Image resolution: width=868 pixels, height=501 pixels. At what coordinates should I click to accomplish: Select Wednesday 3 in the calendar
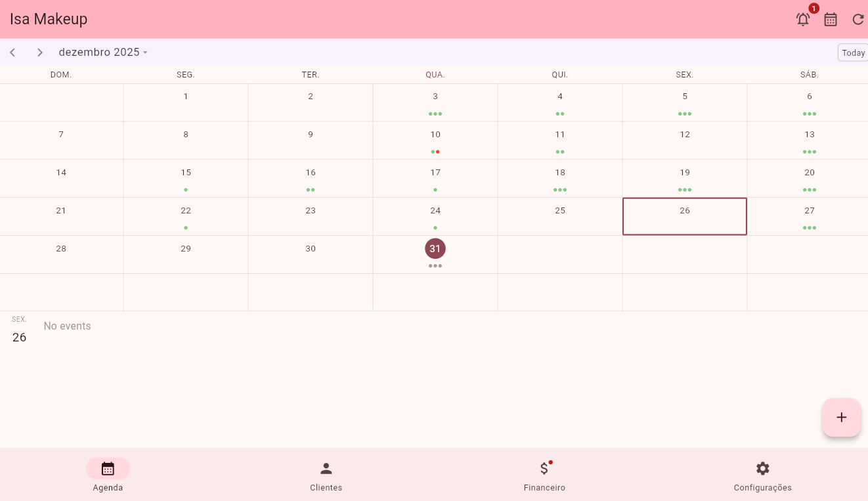coord(435,102)
